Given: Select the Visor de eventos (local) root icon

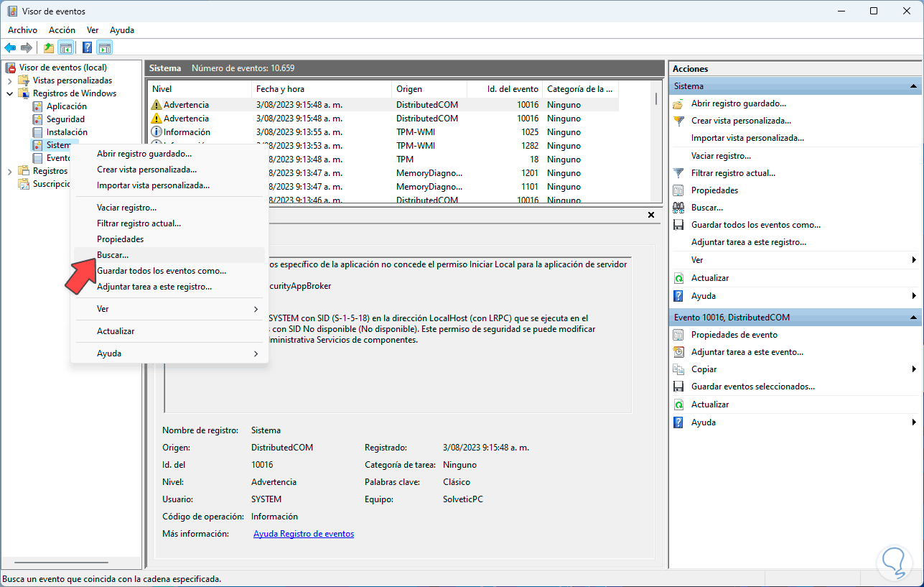Looking at the screenshot, I should pos(11,68).
